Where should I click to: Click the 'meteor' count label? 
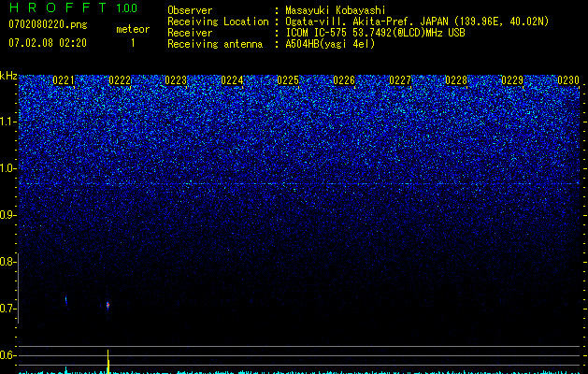pos(133,29)
